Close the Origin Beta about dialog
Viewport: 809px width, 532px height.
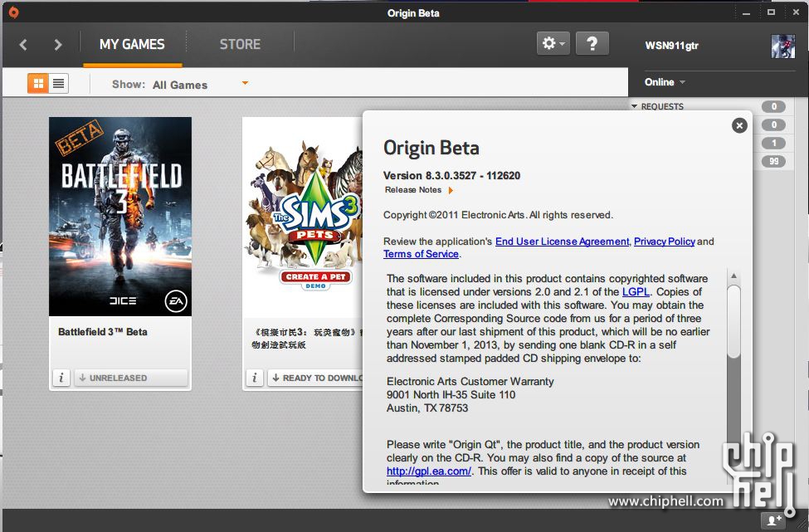(739, 125)
